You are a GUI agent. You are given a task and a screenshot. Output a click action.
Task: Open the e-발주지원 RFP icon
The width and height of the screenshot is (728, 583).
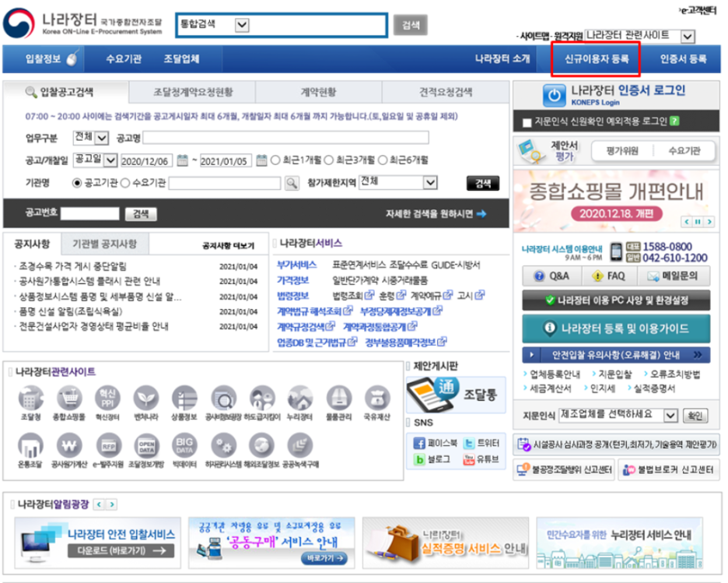point(108,445)
